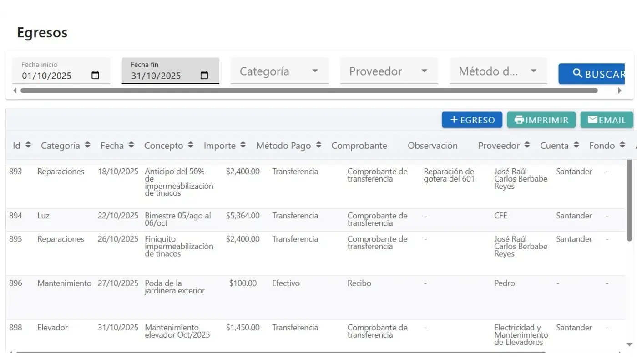The image size is (637, 364).
Task: Click the sort arrows beside Id column
Action: 28,145
